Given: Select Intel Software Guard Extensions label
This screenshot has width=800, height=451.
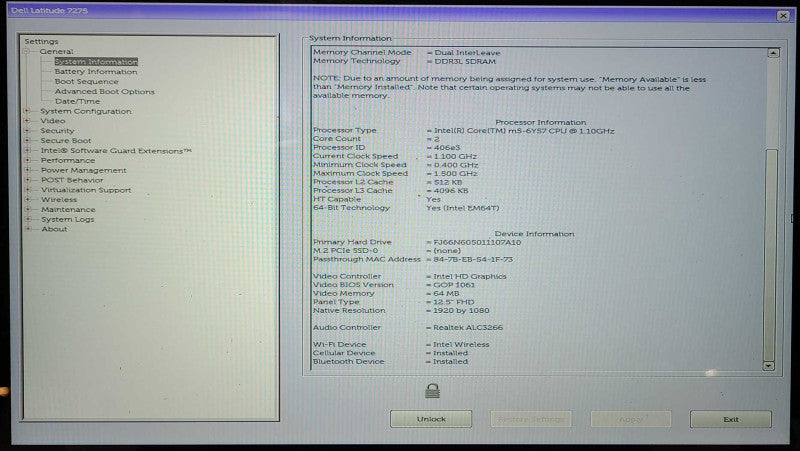Looking at the screenshot, I should [x=116, y=151].
